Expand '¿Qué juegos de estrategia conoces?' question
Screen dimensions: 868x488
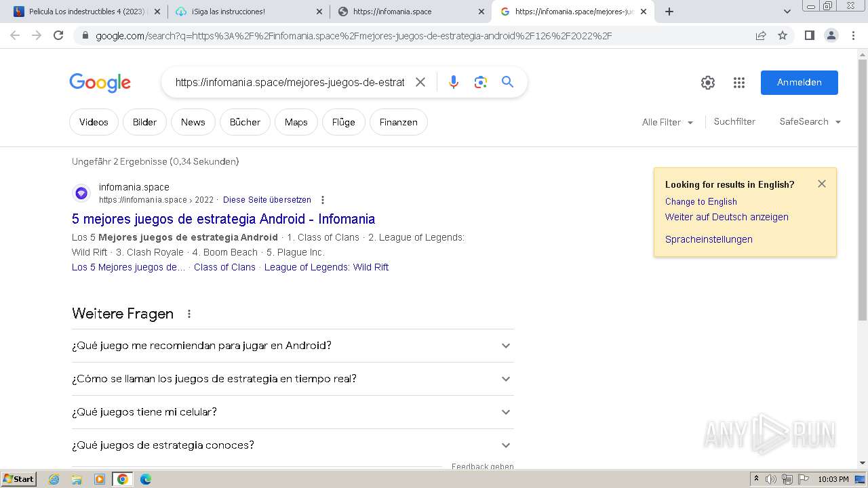[x=293, y=445]
